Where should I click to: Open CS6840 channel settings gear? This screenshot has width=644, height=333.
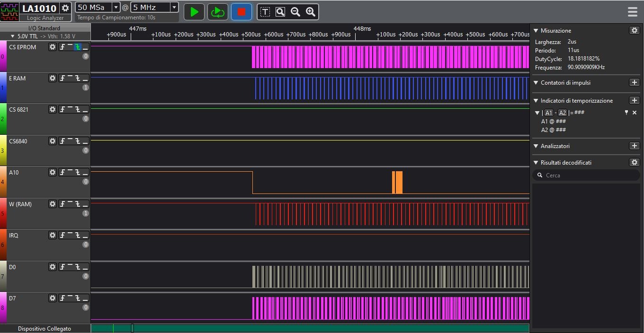[x=53, y=141]
